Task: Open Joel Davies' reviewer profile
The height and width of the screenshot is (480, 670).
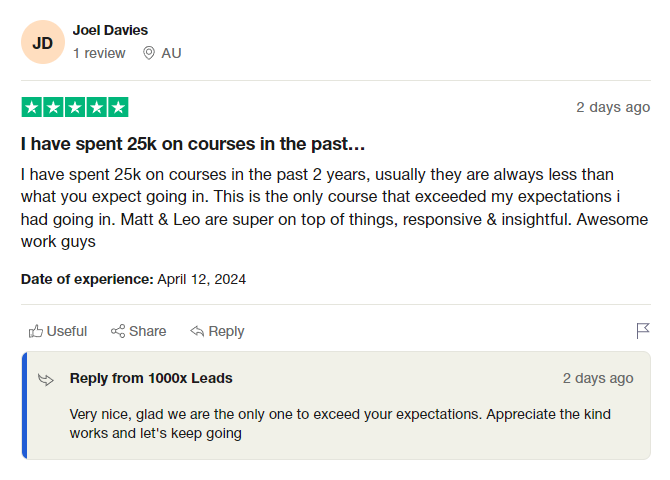Action: coord(110,30)
